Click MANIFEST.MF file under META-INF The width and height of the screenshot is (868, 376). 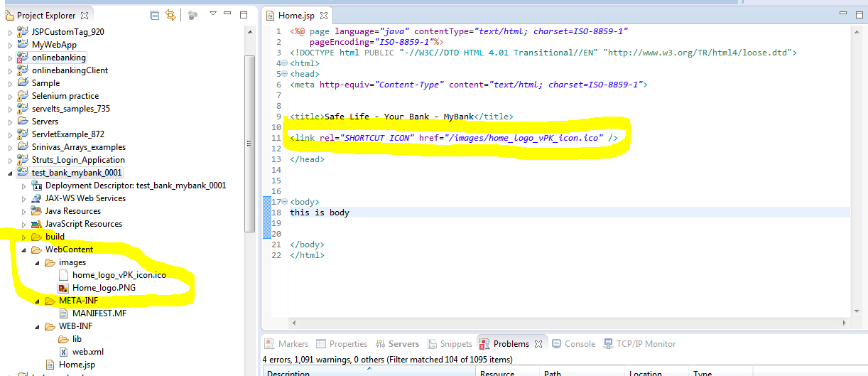[x=99, y=313]
